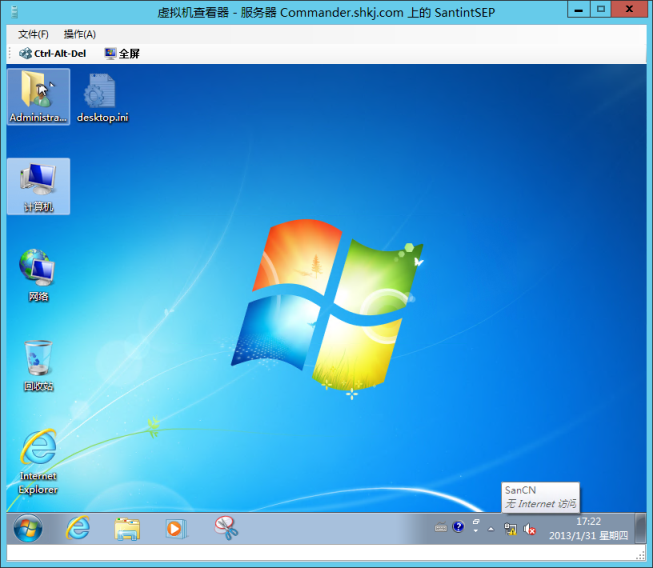
Task: Select the 回收站 recycle bin icon
Action: (x=38, y=366)
